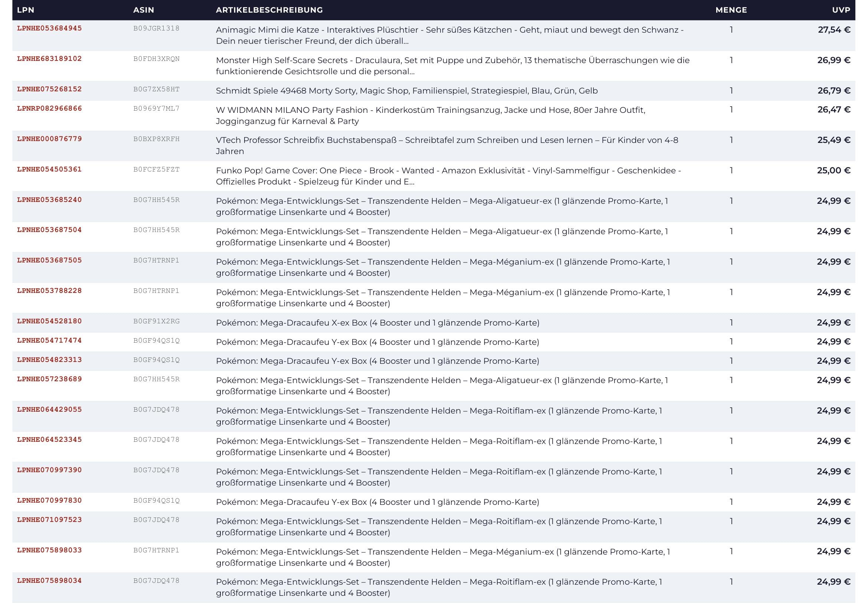Image resolution: width=868 pixels, height=614 pixels.
Task: Click ASIN B0FCFZ5FZT
Action: pos(157,169)
